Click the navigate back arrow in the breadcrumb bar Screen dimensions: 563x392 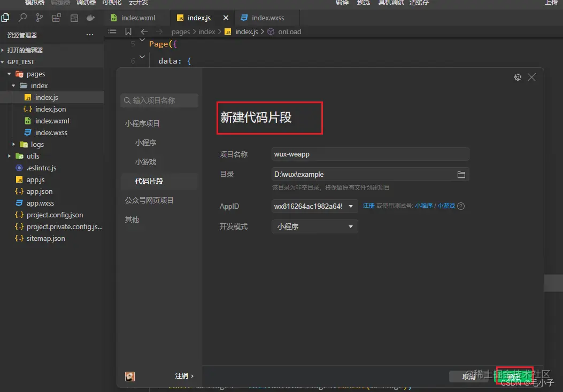tap(143, 32)
